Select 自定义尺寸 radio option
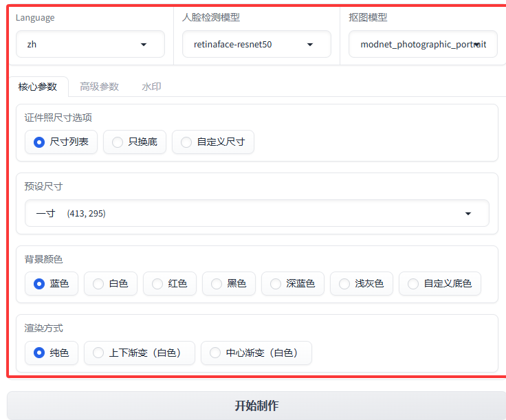Image resolution: width=506 pixels, height=420 pixels. coord(213,142)
